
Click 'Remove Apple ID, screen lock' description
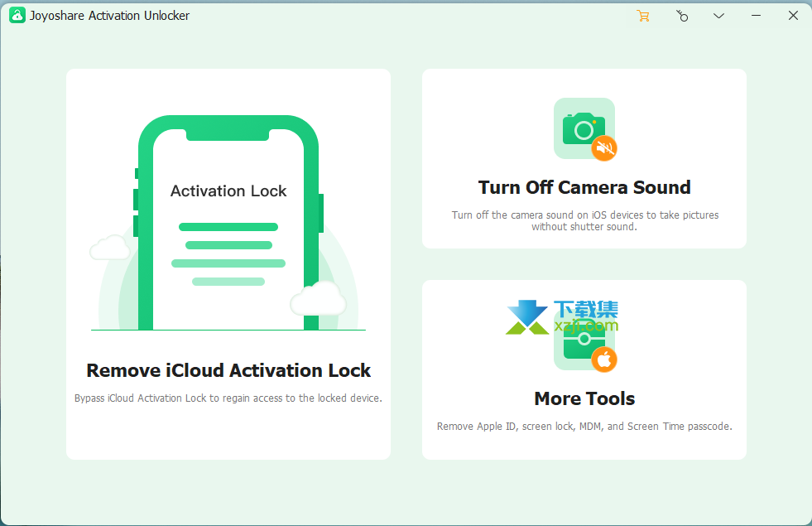pos(584,426)
